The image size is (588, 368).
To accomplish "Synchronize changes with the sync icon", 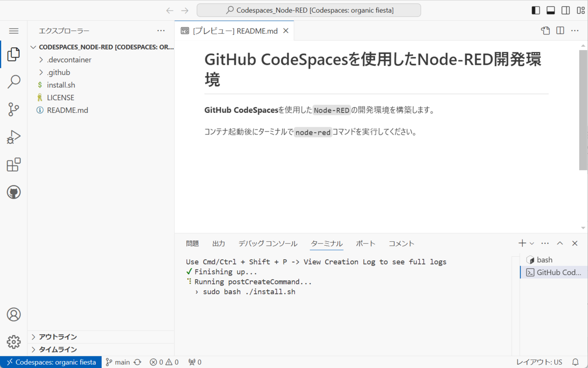I will [x=138, y=362].
